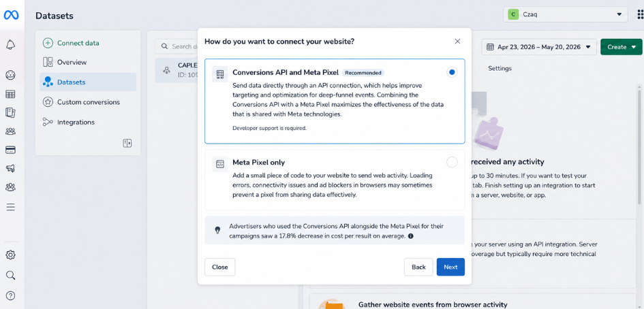
Task: Open the date range dropdown
Action: point(539,47)
